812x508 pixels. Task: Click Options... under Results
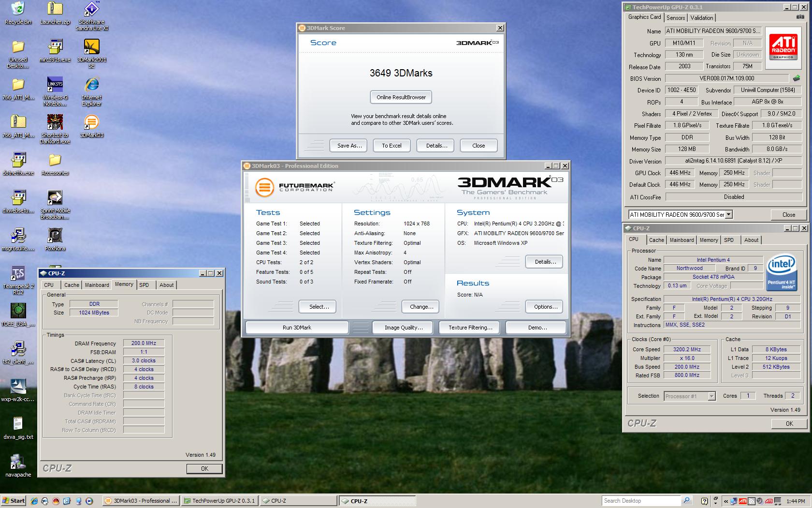click(545, 307)
